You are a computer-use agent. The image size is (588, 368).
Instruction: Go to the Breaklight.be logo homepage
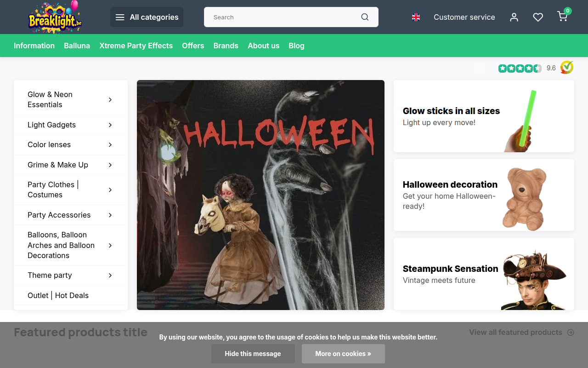pos(55,17)
